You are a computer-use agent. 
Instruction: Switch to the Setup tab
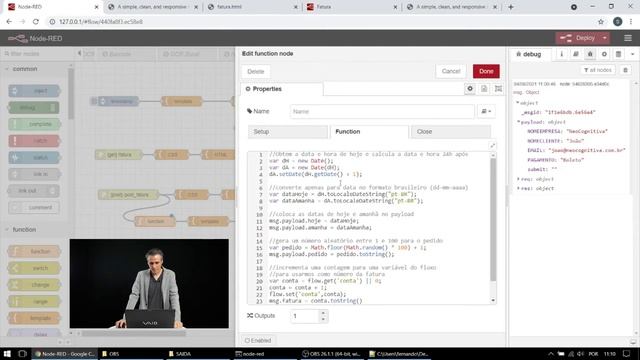pyautogui.click(x=288, y=132)
